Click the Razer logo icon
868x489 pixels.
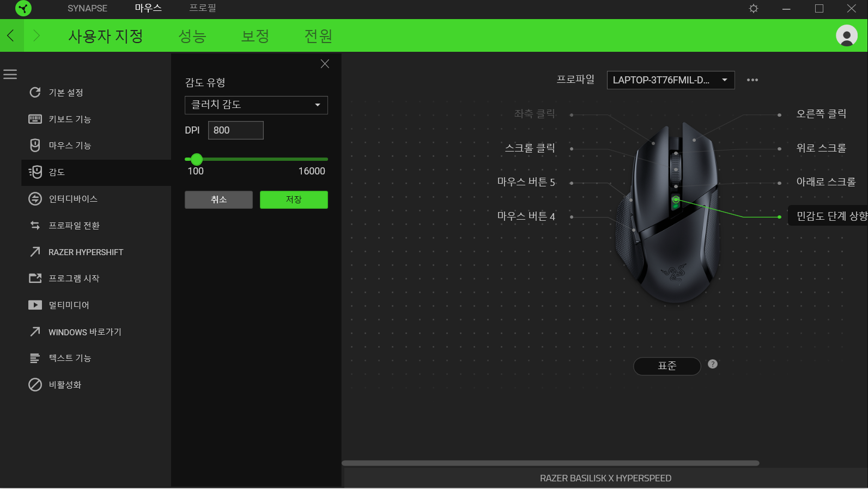click(23, 8)
